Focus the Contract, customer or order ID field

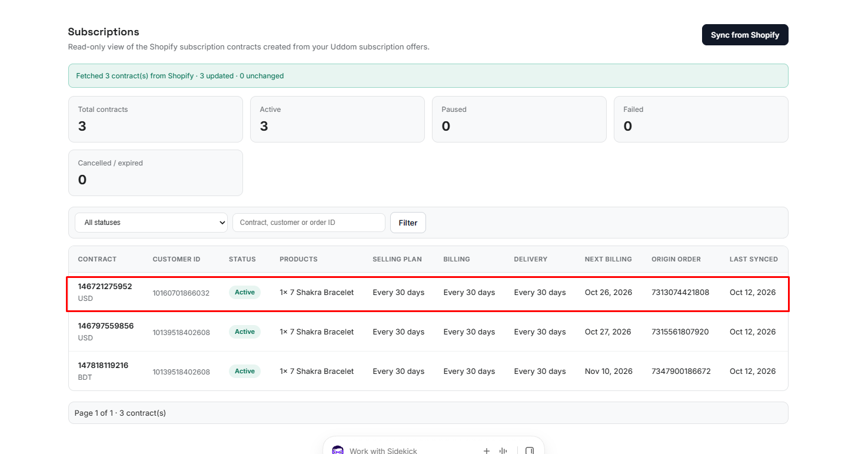click(309, 223)
